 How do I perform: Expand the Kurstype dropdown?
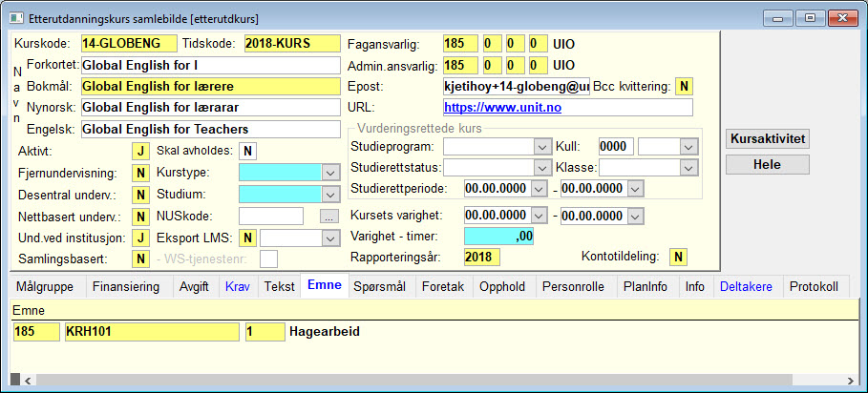pos(330,173)
